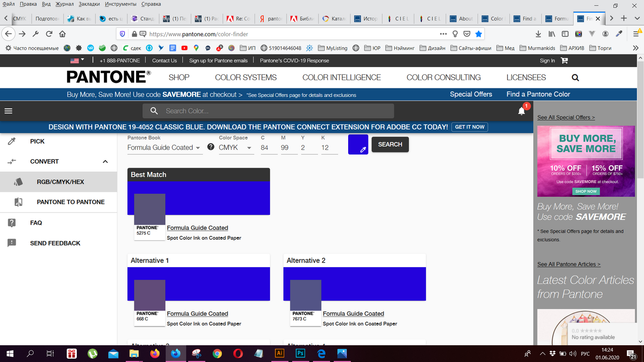Open Alternative 2 Formula Guide Coated link
The image size is (644, 362).
tap(353, 314)
